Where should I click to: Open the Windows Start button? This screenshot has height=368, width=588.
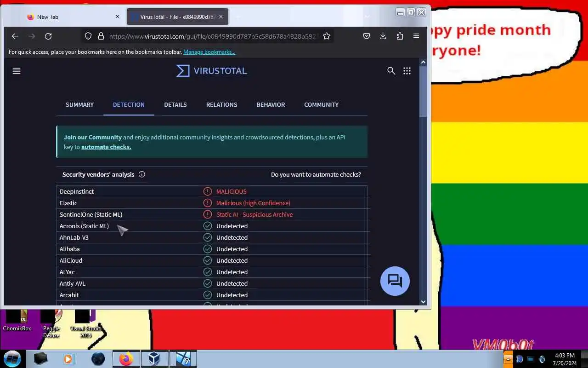click(x=12, y=359)
